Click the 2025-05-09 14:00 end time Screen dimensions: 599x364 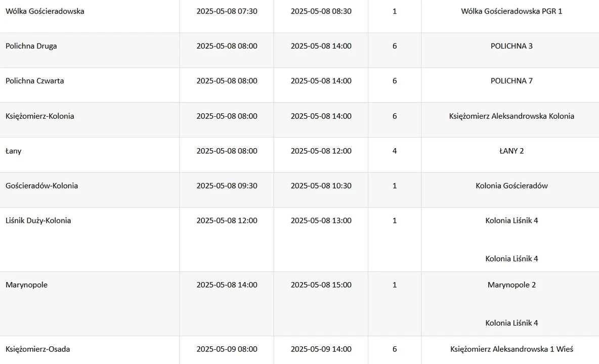pos(321,349)
